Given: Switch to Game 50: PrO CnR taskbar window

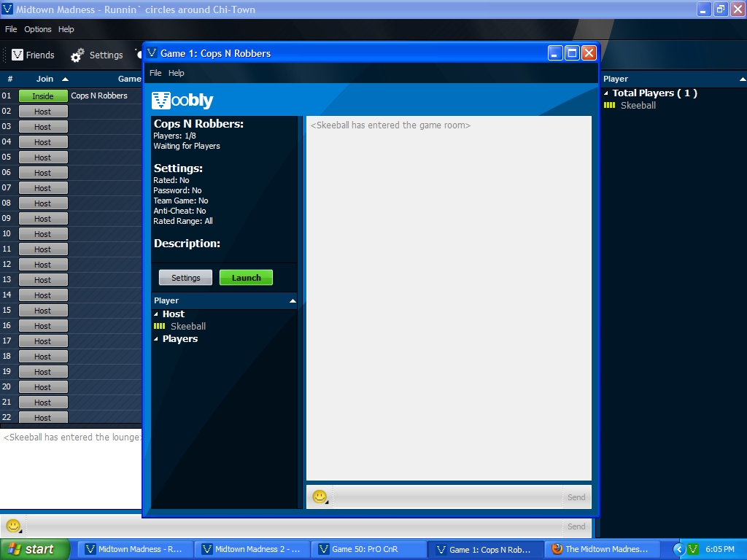Looking at the screenshot, I should coord(370,549).
